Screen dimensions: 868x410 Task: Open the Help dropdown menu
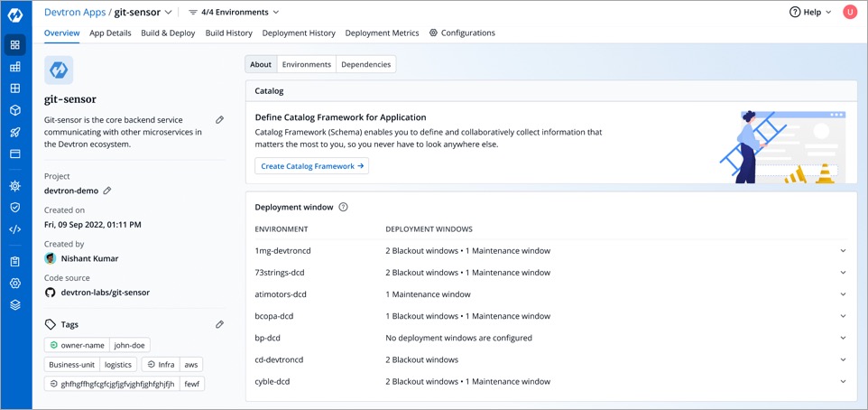(x=810, y=12)
